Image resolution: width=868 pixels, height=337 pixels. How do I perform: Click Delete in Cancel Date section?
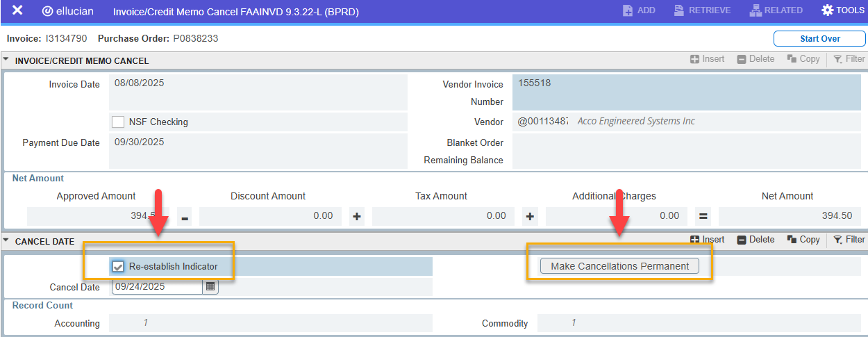coord(756,240)
